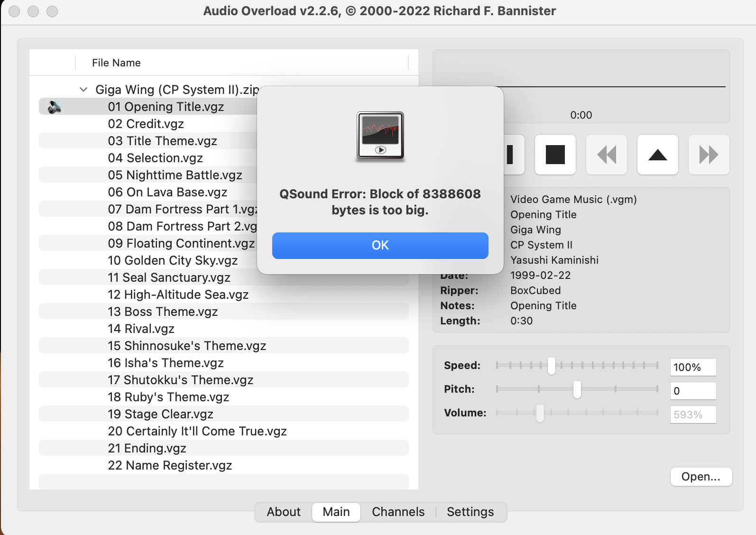
Task: Click the speaker icon beside Opening Title
Action: (55, 107)
